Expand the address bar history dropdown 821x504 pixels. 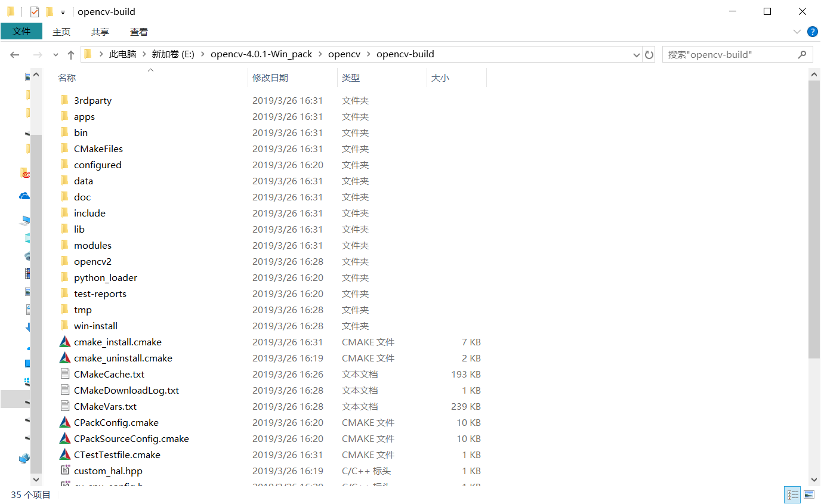coord(636,54)
